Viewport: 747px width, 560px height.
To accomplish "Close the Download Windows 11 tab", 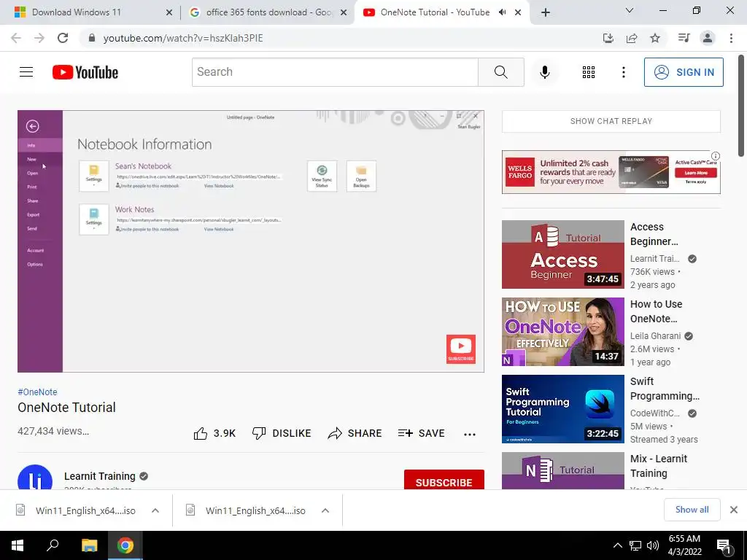I will [x=169, y=13].
